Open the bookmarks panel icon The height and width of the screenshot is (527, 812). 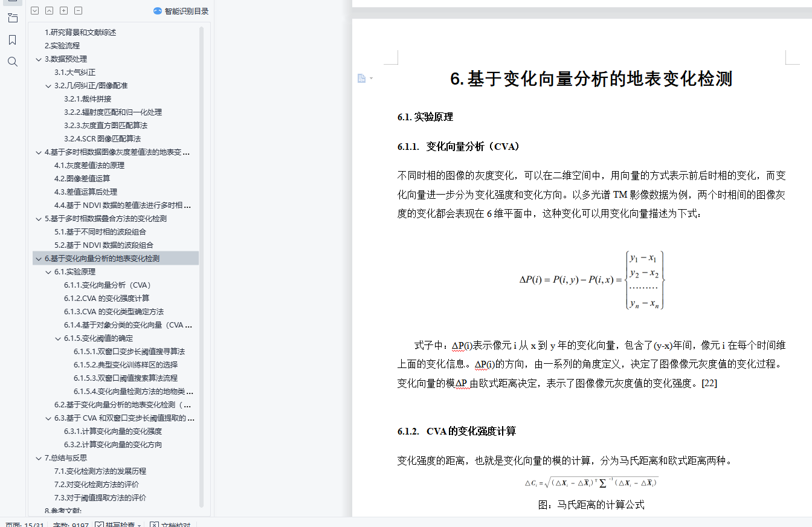point(12,40)
